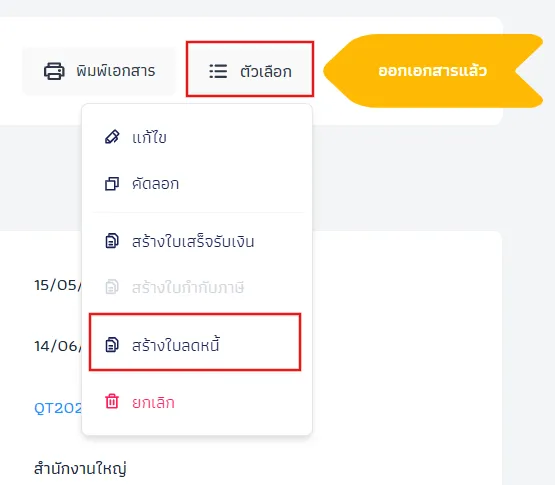Screen dimensions: 555x485
Task: Click the พิมพ์เอกสาร button label
Action: (x=116, y=70)
